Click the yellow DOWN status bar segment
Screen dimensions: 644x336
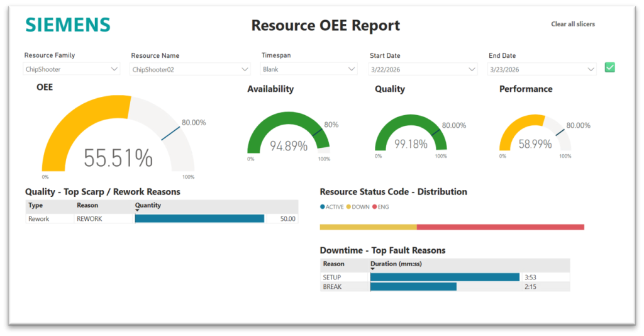point(369,227)
